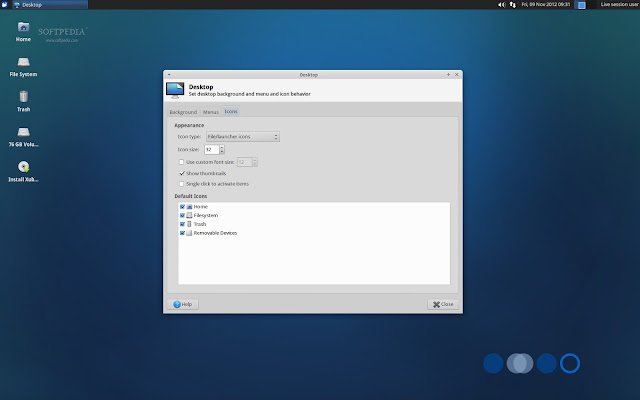Screen dimensions: 640x400
Task: Open the Xfce applications menu icon
Action: click(4, 4)
